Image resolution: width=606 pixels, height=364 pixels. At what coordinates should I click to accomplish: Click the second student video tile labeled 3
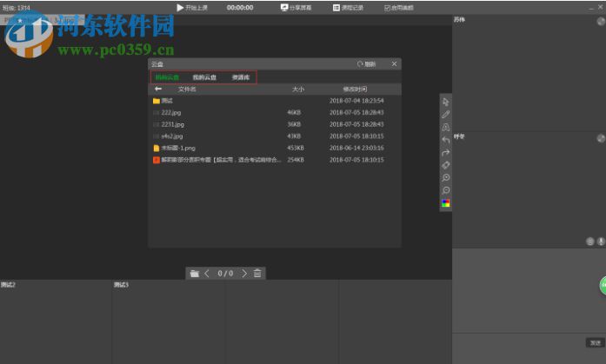168,321
